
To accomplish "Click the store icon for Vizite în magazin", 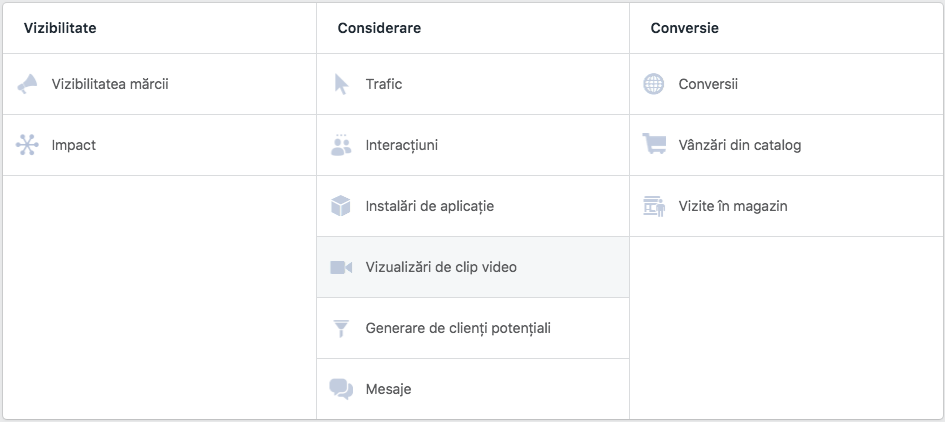I will tap(654, 206).
